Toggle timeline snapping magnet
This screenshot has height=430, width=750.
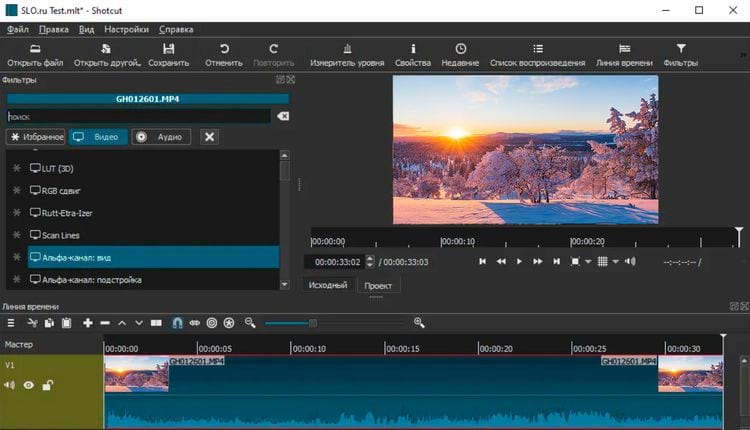pos(177,323)
